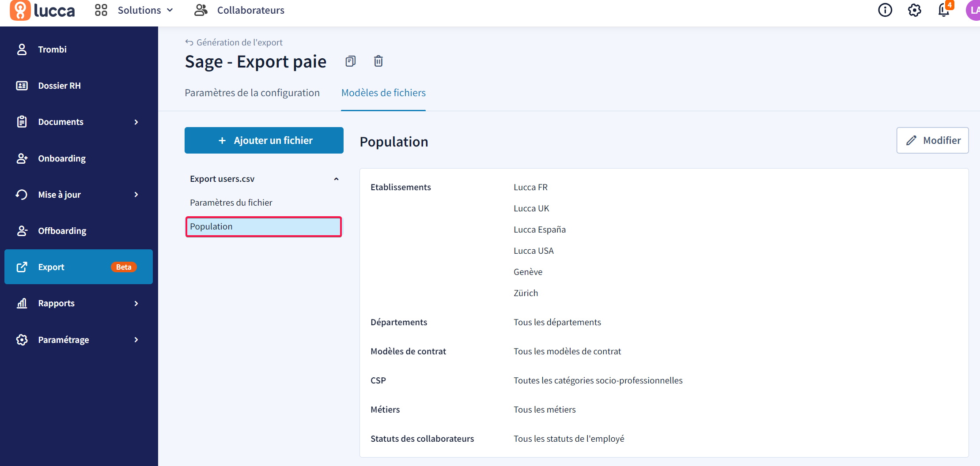This screenshot has width=980, height=466.
Task: Click the Onboarding add-user icon
Action: coord(22,158)
